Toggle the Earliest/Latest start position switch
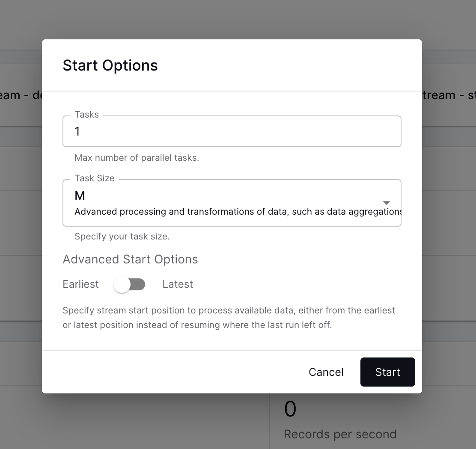Image resolution: width=476 pixels, height=449 pixels. [129, 284]
